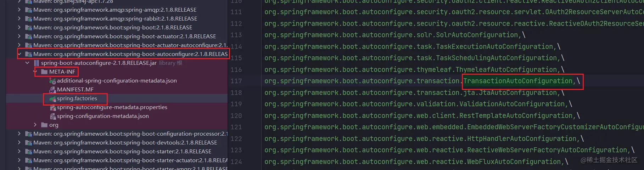Click the spring.factories file icon
The width and height of the screenshot is (644, 170).
point(52,98)
